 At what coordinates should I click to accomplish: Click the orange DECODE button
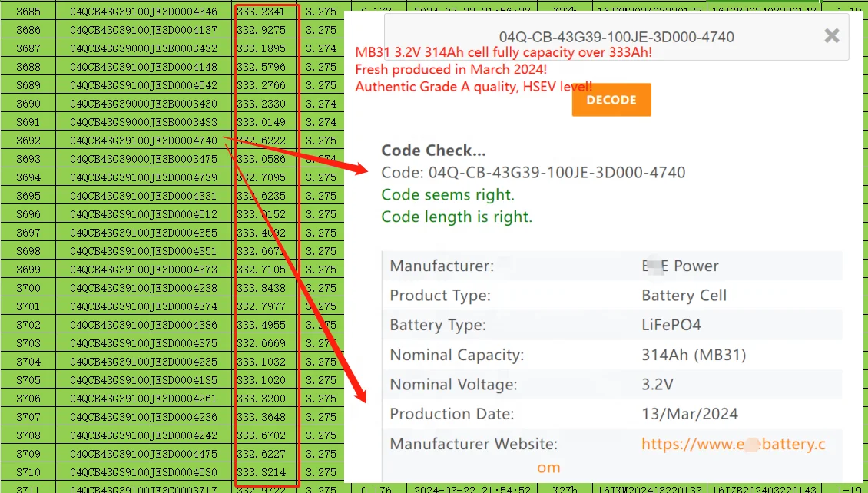[611, 99]
